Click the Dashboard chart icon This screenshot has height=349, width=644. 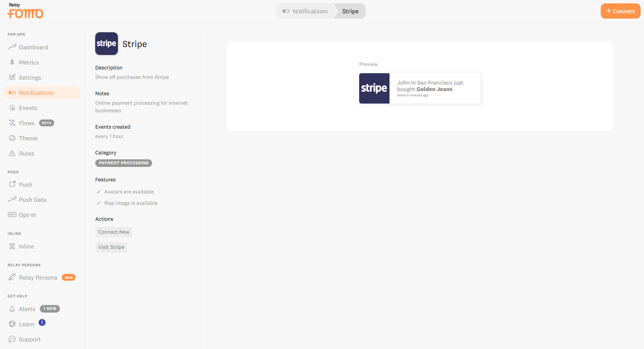pos(12,47)
